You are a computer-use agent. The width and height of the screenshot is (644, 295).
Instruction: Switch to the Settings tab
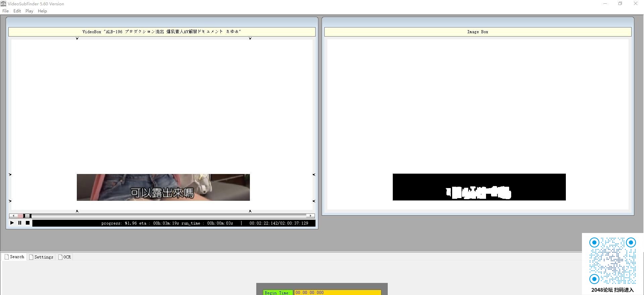click(x=41, y=257)
